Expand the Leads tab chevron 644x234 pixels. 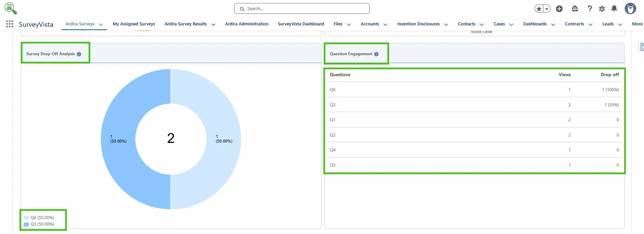620,24
